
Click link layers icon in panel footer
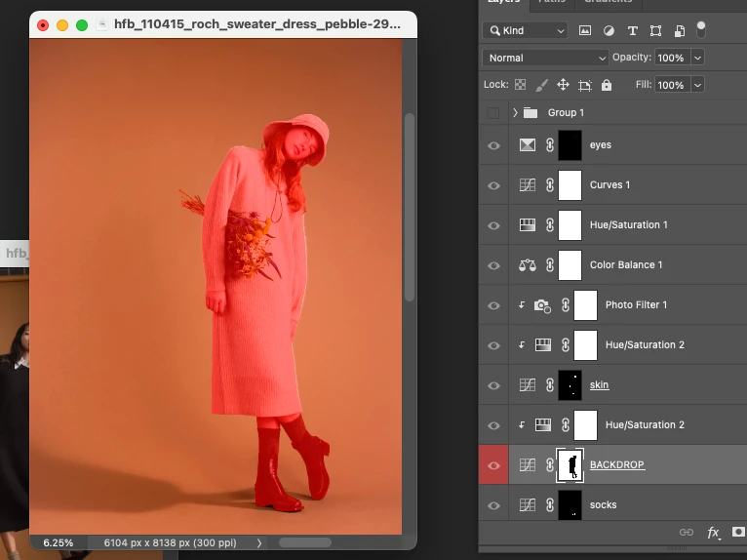point(686,533)
